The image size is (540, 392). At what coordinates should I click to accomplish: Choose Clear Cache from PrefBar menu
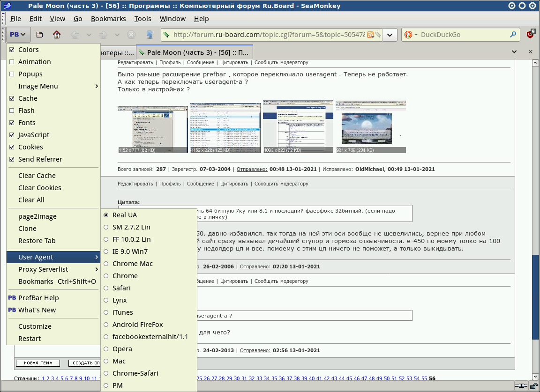pos(37,176)
